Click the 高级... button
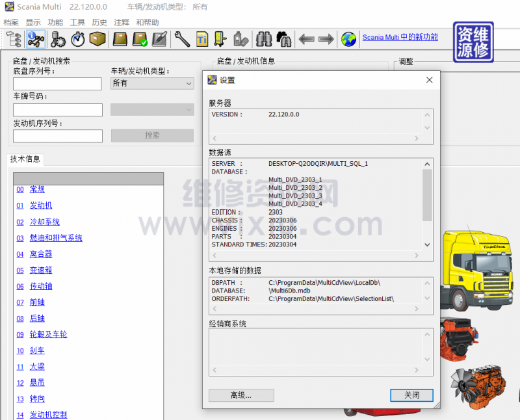The height and width of the screenshot is (420, 520). pos(241,395)
